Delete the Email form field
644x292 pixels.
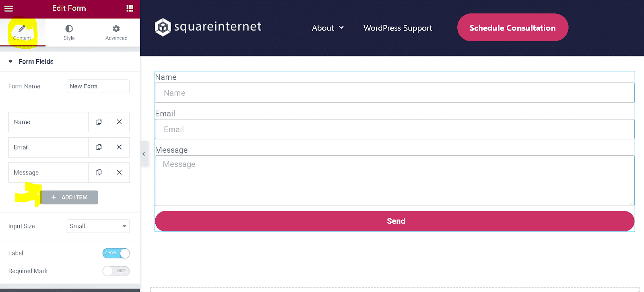tap(119, 147)
